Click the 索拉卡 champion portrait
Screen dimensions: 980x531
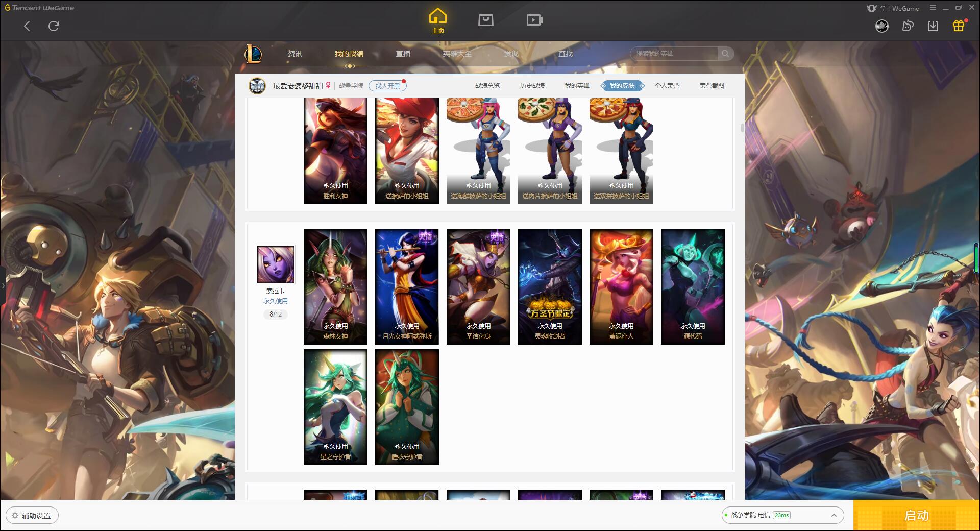(x=276, y=264)
